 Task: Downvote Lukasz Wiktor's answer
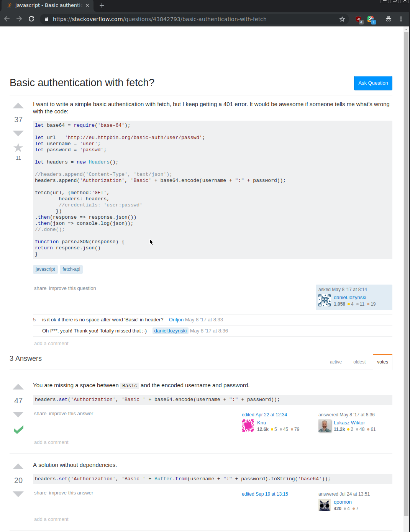[18, 414]
